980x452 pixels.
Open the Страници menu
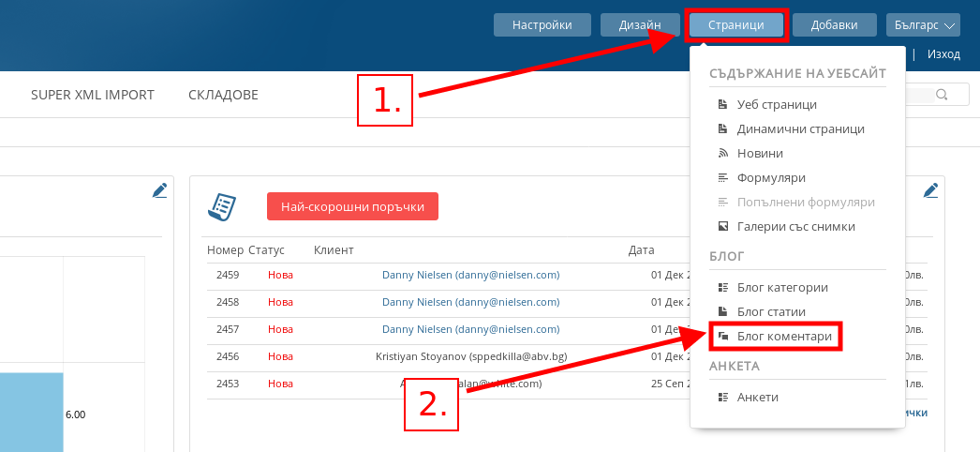[x=736, y=25]
